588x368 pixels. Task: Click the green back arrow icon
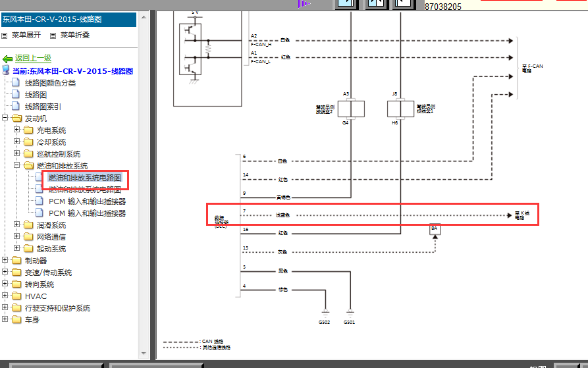7,59
